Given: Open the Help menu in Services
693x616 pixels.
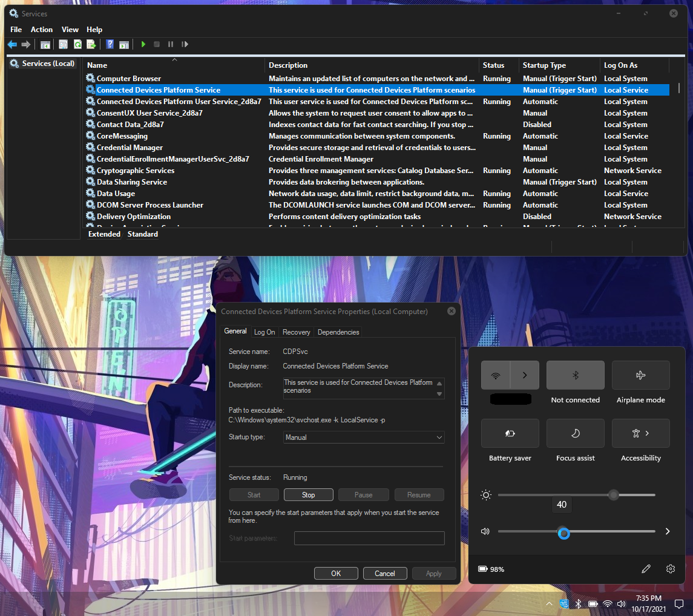Looking at the screenshot, I should pyautogui.click(x=94, y=30).
